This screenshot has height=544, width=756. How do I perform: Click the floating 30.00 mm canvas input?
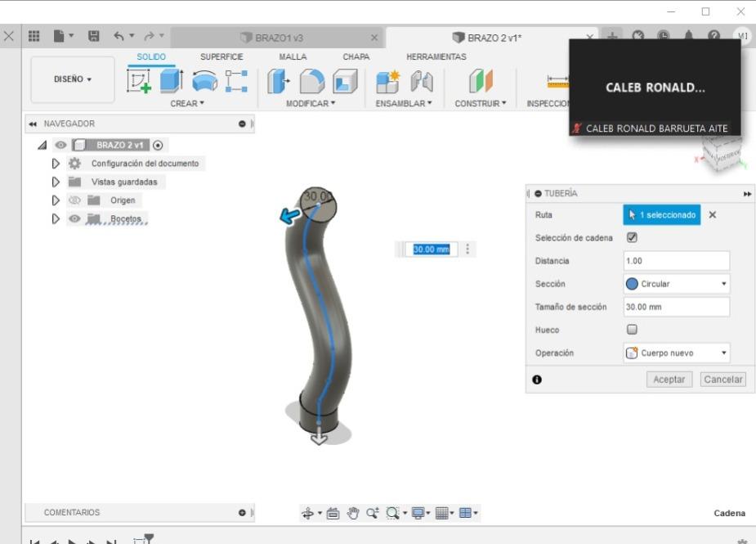point(431,249)
